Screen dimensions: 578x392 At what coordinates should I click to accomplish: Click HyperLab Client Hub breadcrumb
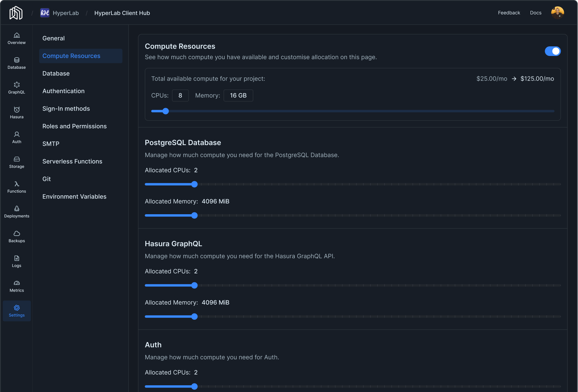[x=122, y=13]
